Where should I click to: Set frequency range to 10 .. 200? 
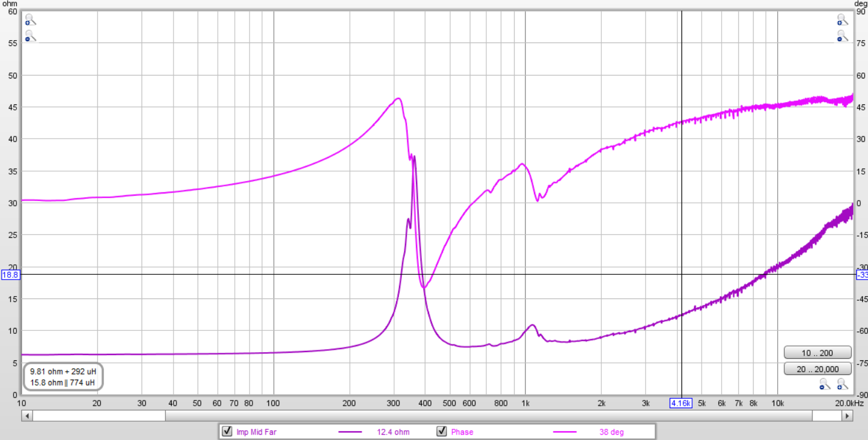817,353
